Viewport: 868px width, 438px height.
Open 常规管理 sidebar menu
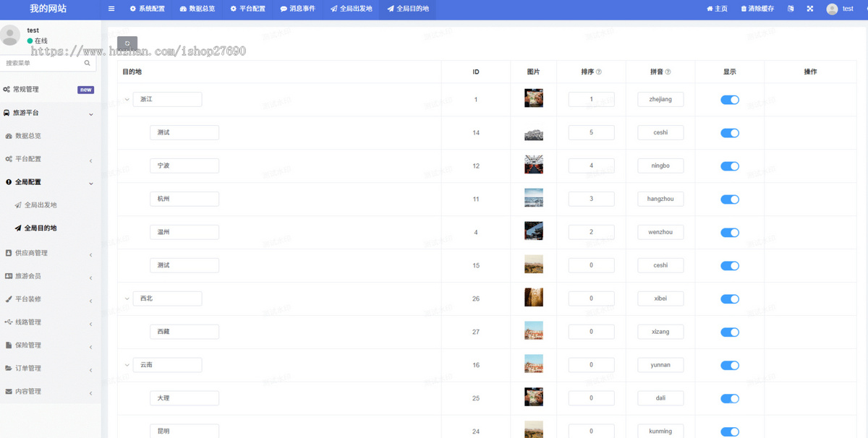pyautogui.click(x=50, y=90)
